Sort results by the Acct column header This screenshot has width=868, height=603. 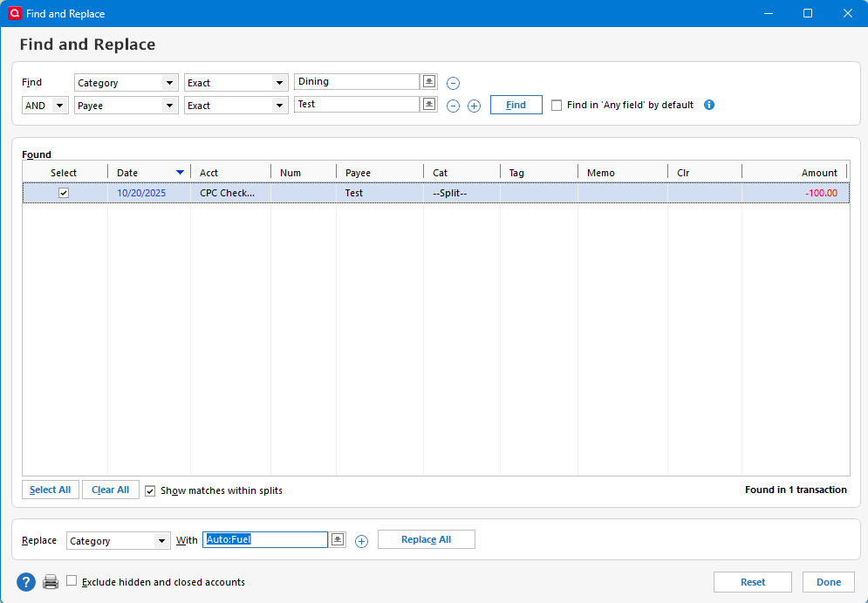(x=231, y=173)
